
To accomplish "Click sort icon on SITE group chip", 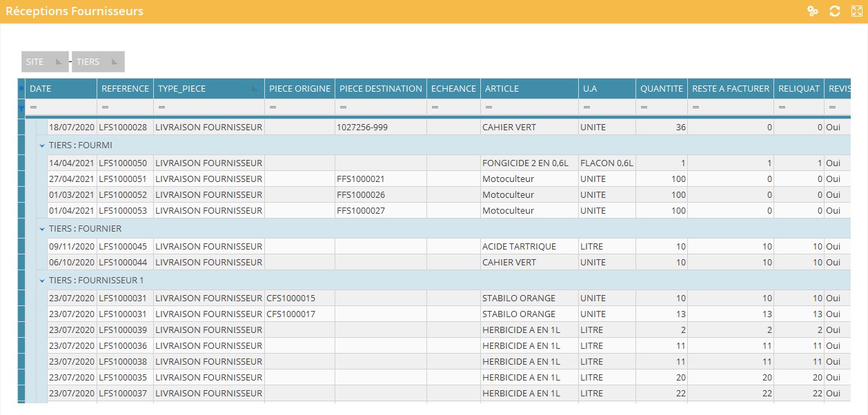I will tap(59, 62).
